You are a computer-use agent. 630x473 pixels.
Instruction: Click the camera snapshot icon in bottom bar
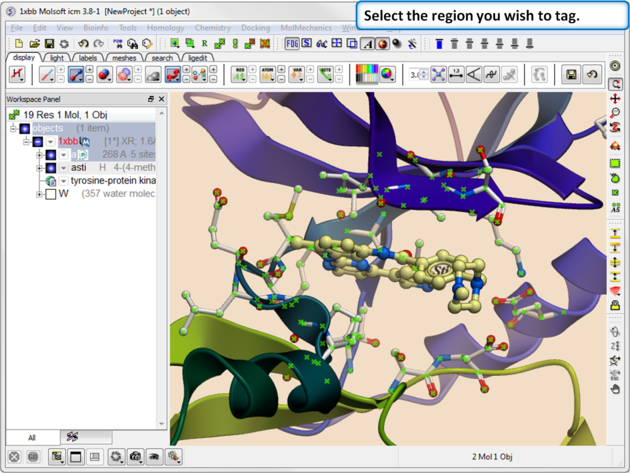(x=136, y=457)
